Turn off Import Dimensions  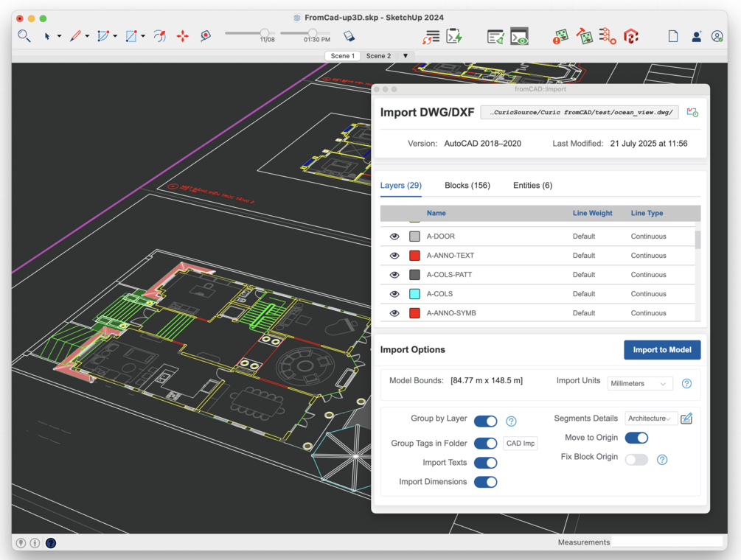[x=485, y=482]
